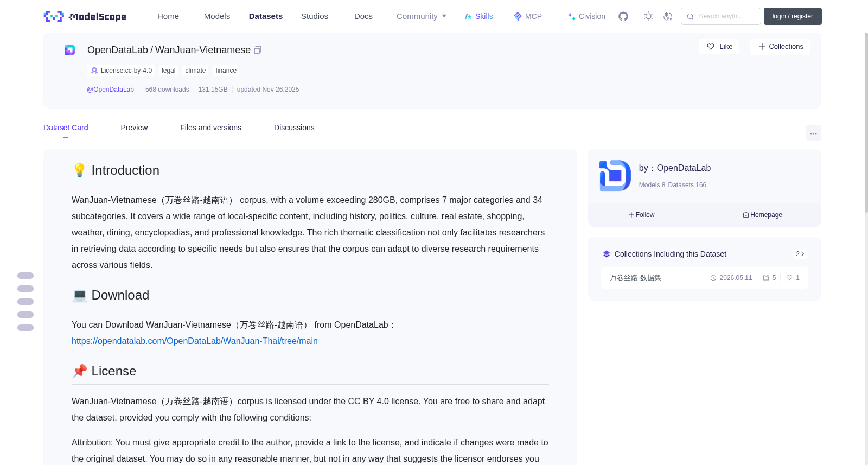Click the @OpenDataLab author link
The width and height of the screenshot is (868, 465).
click(x=110, y=90)
